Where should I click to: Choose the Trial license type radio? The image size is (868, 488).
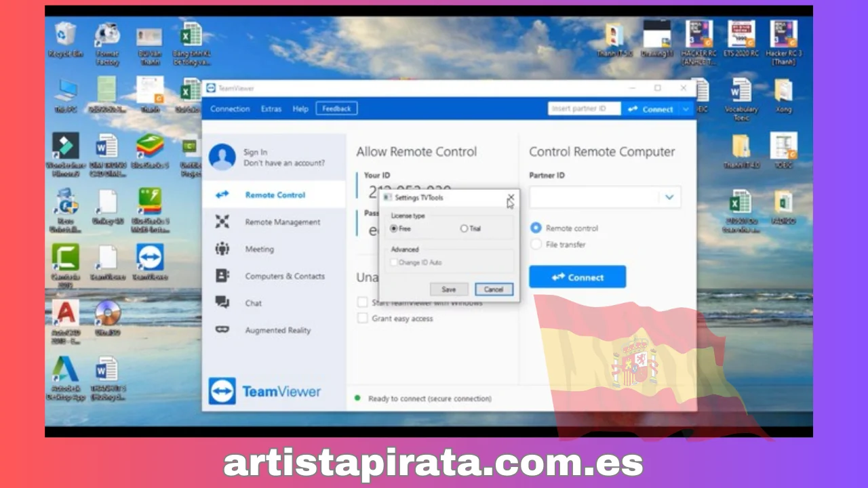pos(465,229)
